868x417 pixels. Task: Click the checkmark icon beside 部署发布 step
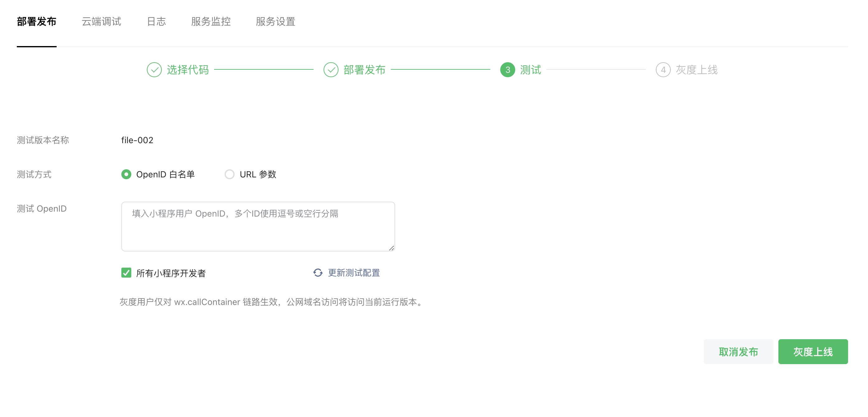coord(330,70)
